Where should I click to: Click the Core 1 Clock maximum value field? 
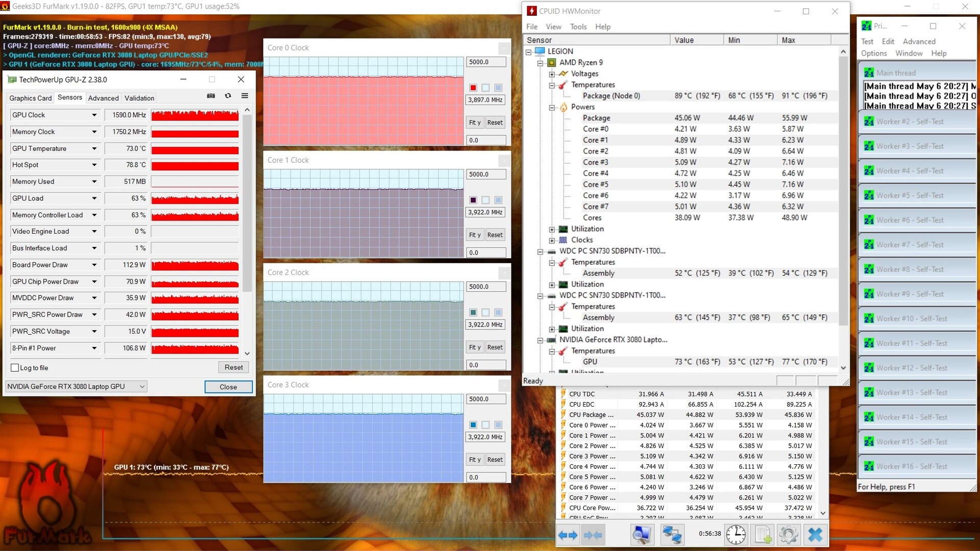485,174
